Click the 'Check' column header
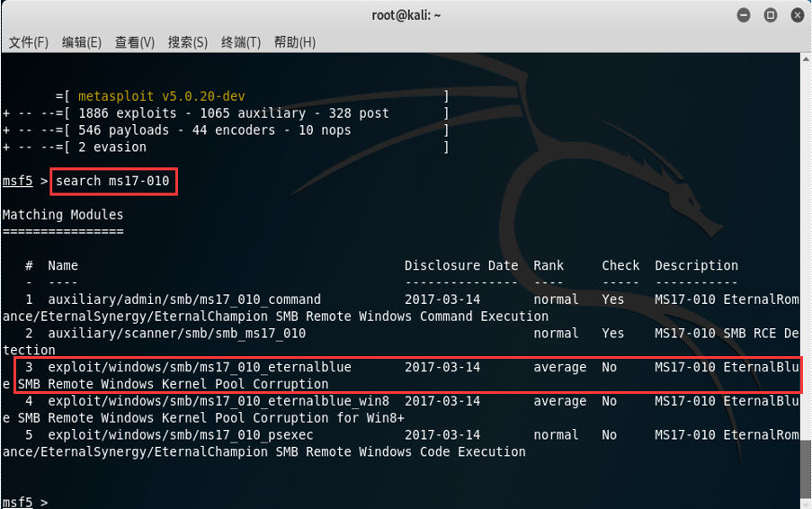This screenshot has height=509, width=812. (x=620, y=265)
